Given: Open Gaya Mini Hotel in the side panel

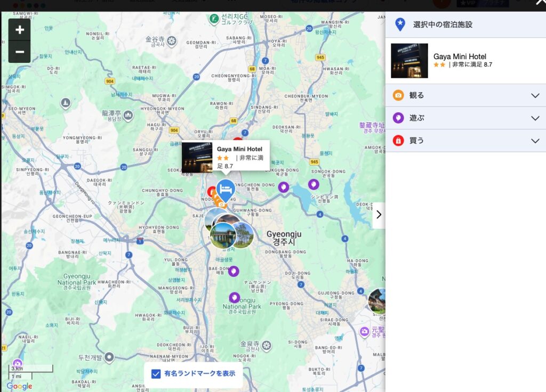Looking at the screenshot, I should 459,56.
